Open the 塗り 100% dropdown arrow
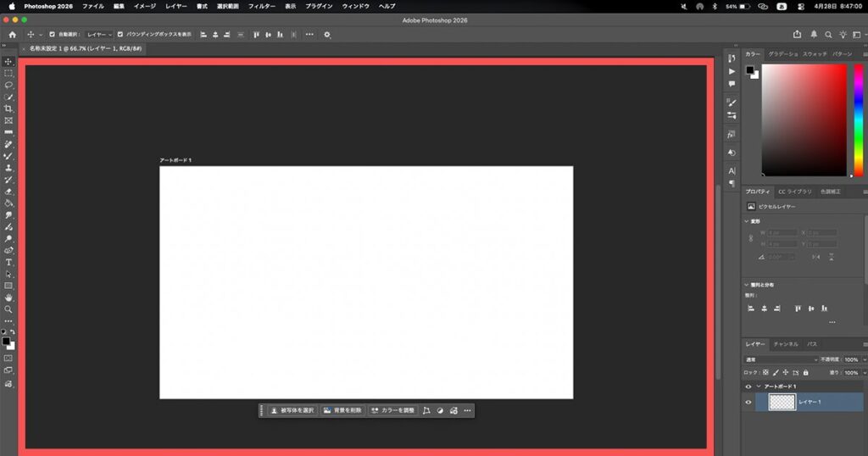Viewport: 868px width, 456px height. [865, 373]
